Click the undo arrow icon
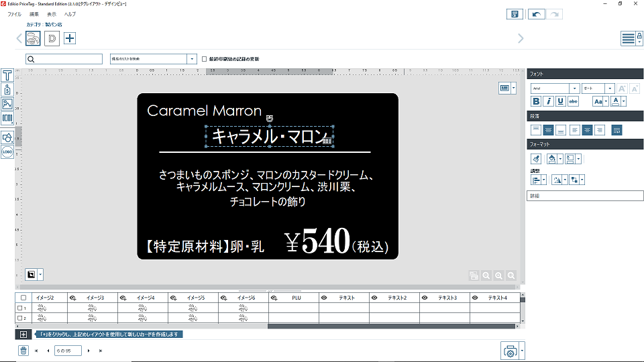 [536, 14]
